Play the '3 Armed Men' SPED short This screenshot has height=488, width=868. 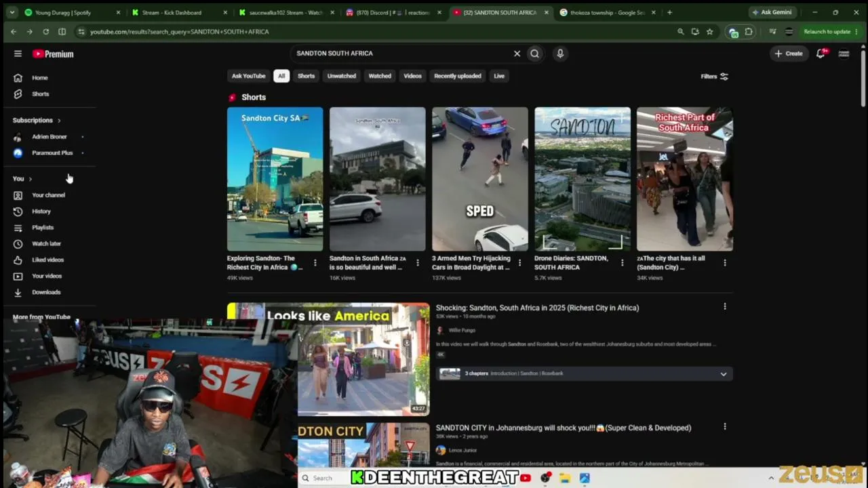480,179
